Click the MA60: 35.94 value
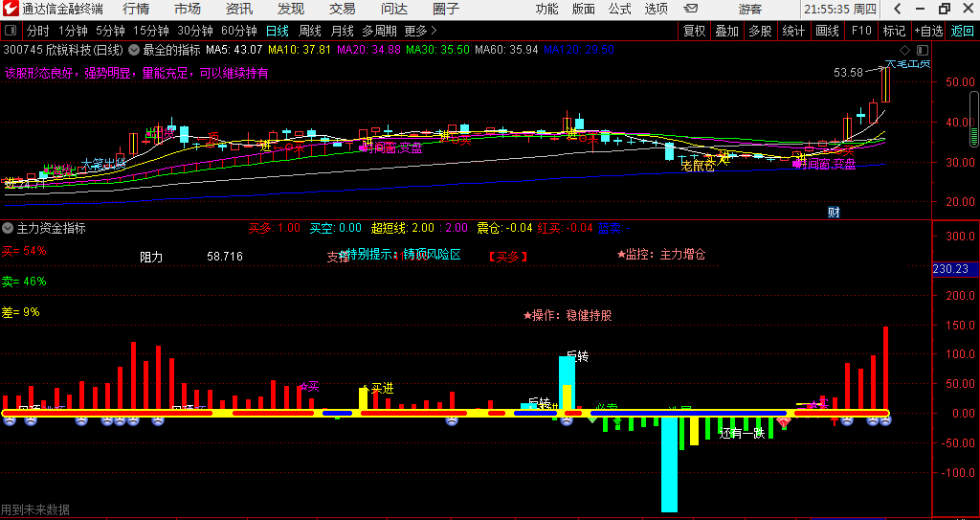 pyautogui.click(x=506, y=50)
